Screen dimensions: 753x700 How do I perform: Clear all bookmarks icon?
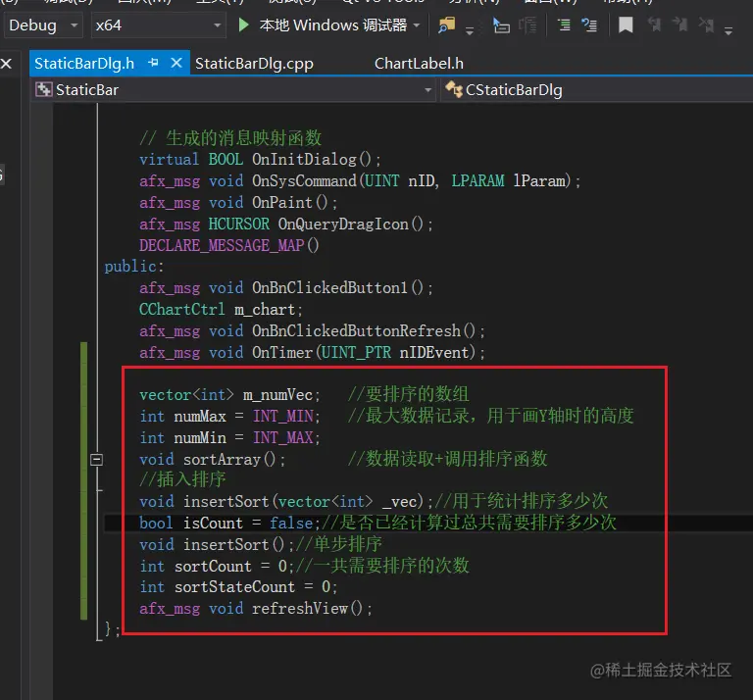point(706,25)
